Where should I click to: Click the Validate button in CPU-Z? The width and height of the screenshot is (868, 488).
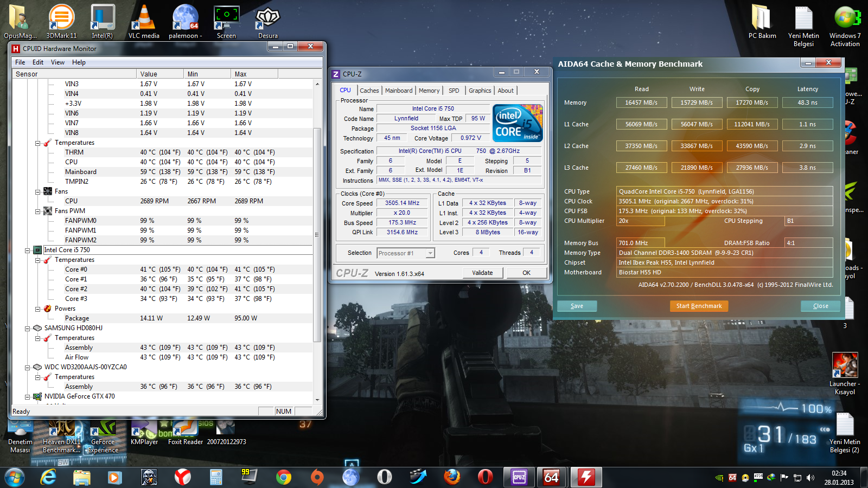point(482,273)
